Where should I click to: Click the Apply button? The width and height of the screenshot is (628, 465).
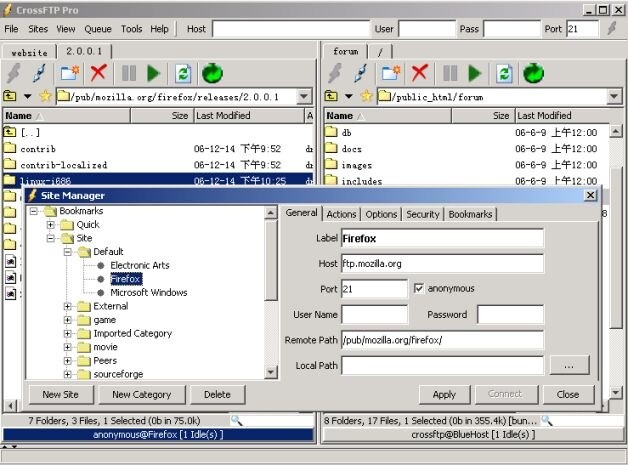pos(444,395)
